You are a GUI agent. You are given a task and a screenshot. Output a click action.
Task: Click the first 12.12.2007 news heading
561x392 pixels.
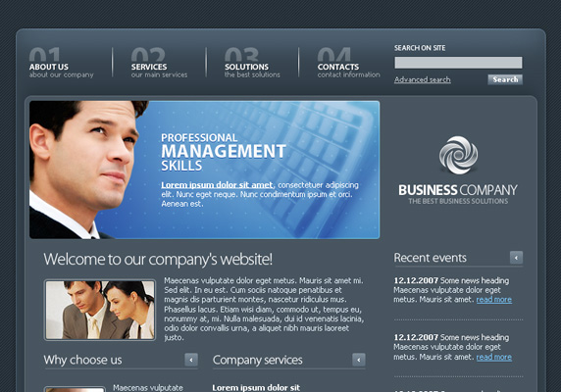[451, 280]
